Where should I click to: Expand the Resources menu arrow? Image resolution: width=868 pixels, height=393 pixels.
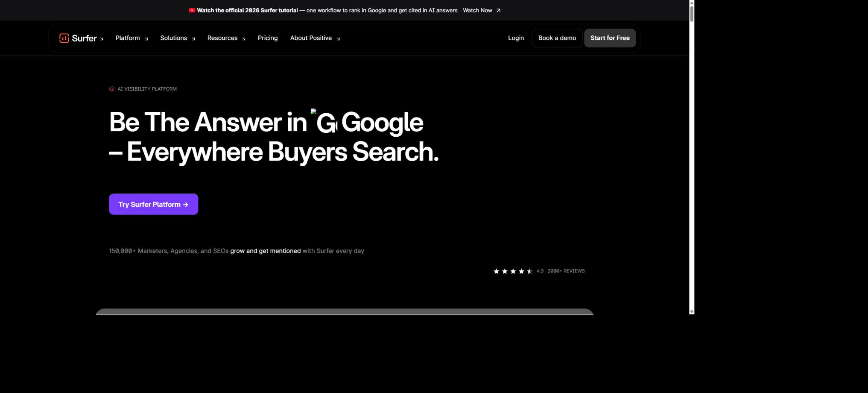coord(244,39)
